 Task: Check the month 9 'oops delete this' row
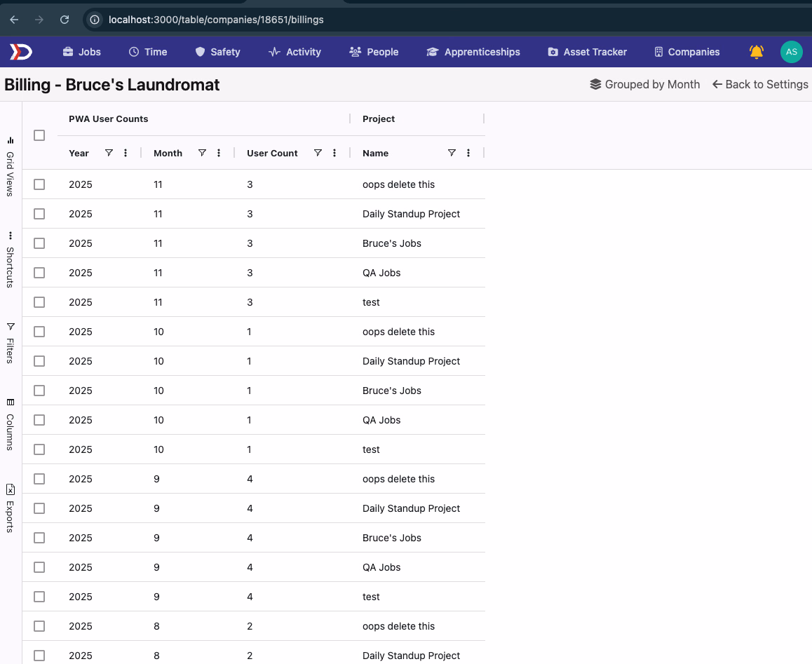(x=39, y=479)
